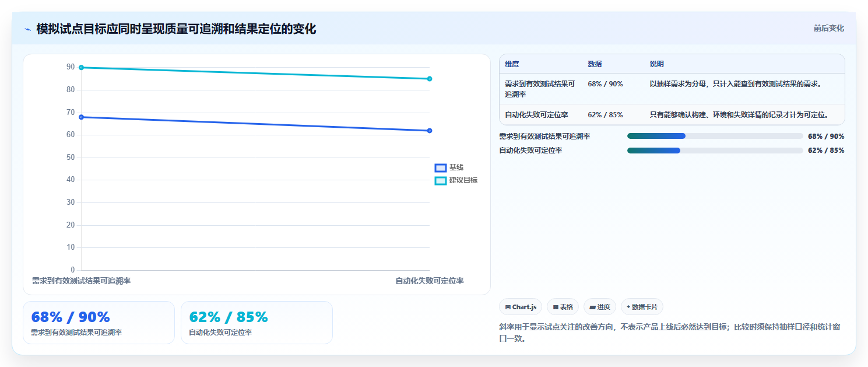Viewport: 868px width, 367px height.
Task: Click the 基线 line point at 68
Action: (82, 117)
